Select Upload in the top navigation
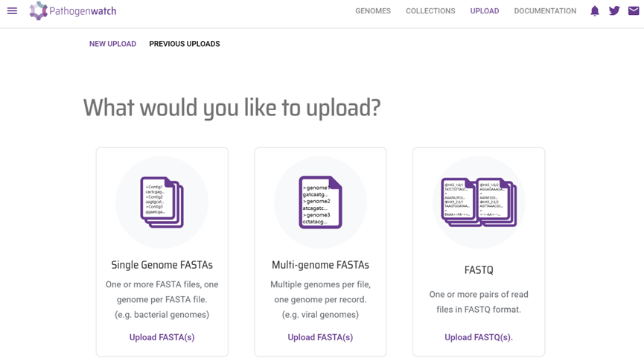This screenshot has width=644, height=361. pyautogui.click(x=485, y=11)
